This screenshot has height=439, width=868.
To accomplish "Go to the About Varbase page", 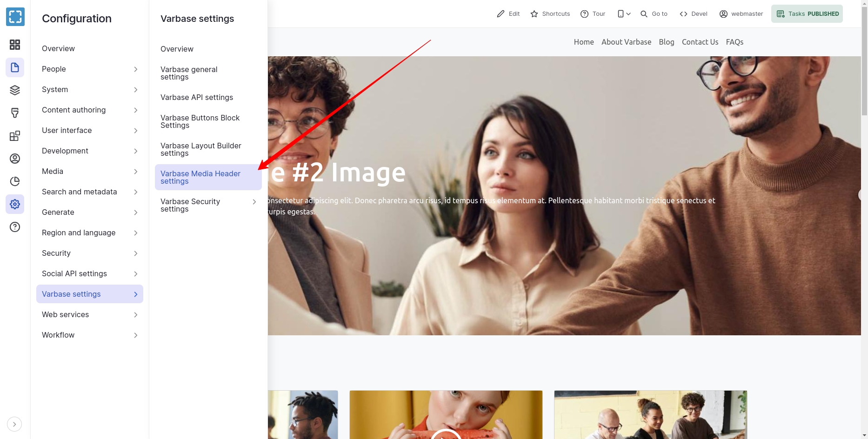I will [626, 42].
